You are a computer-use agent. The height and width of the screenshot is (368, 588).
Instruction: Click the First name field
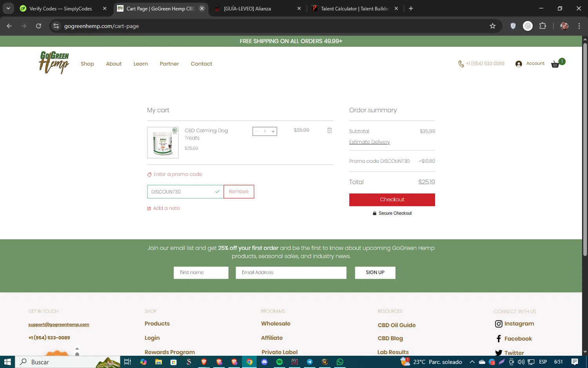coord(201,273)
